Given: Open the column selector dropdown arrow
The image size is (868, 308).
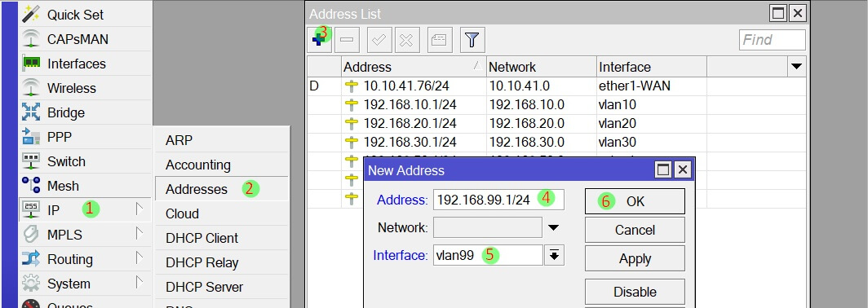Looking at the screenshot, I should click(x=796, y=67).
